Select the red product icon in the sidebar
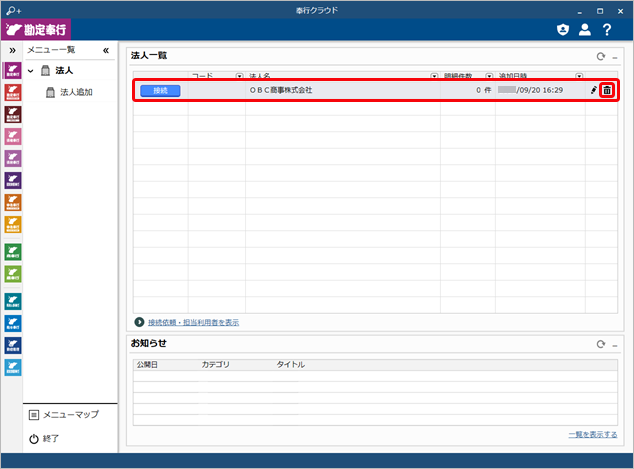This screenshot has height=469, width=634. pyautogui.click(x=13, y=93)
